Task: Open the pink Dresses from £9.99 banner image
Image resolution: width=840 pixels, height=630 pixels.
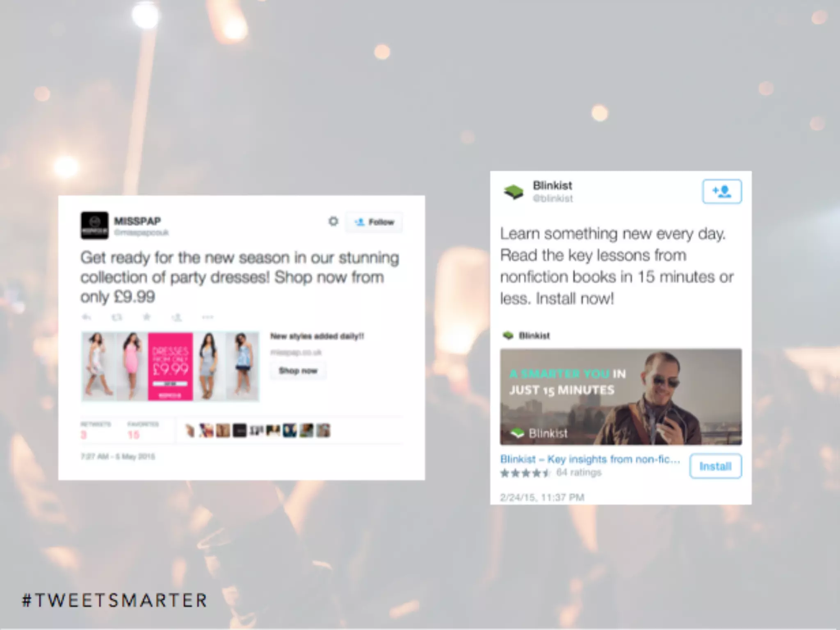Action: [170, 366]
